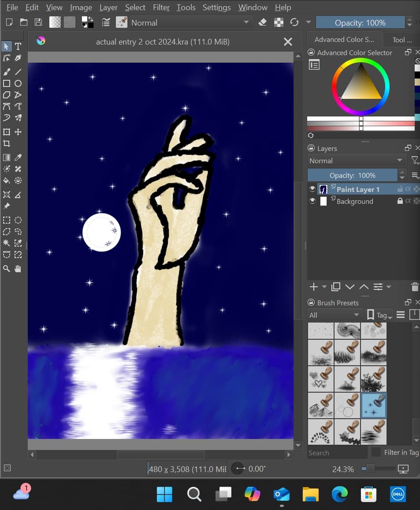Expand the toolbar mirror options arrow
This screenshot has height=510, width=420.
tap(308, 22)
